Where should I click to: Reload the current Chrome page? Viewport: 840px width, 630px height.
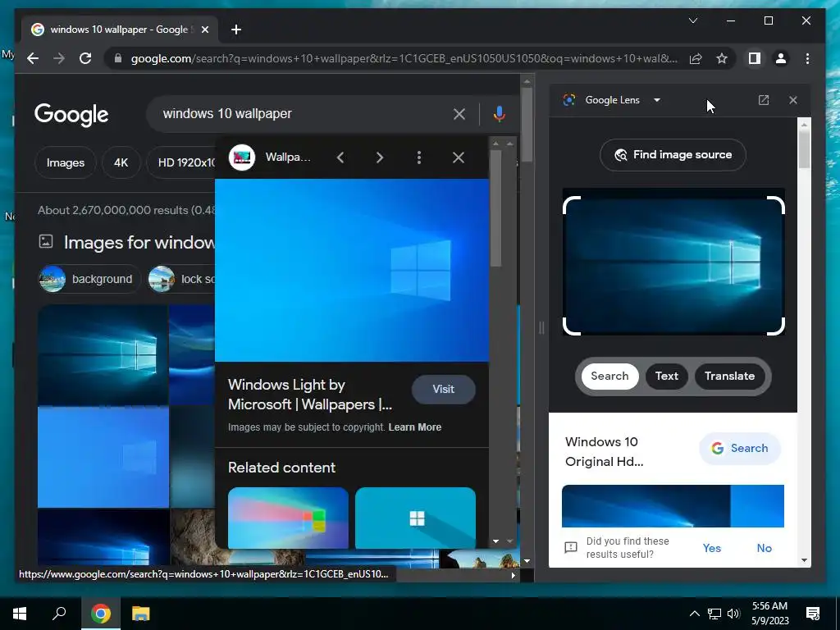[85, 58]
